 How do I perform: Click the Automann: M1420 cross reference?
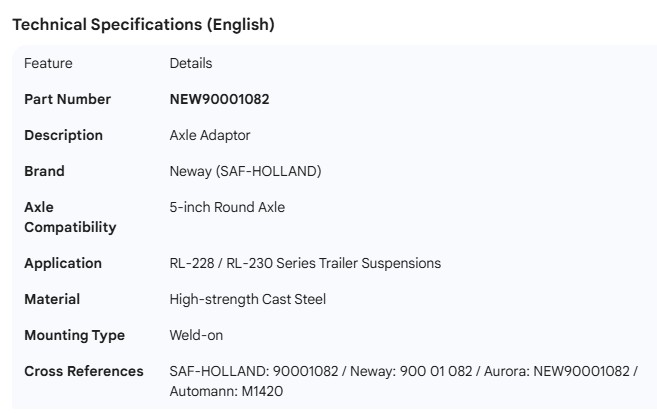click(x=226, y=391)
